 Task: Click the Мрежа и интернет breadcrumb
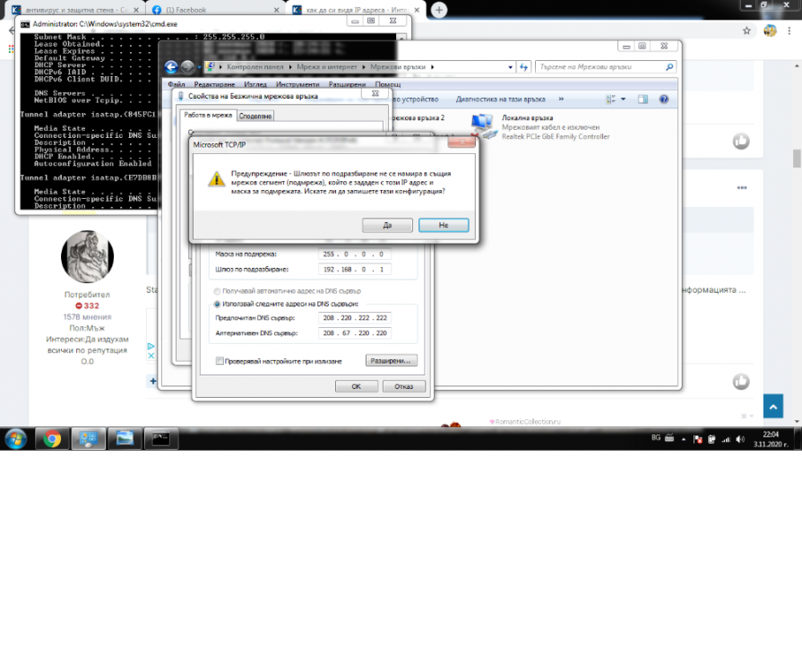pyautogui.click(x=327, y=67)
